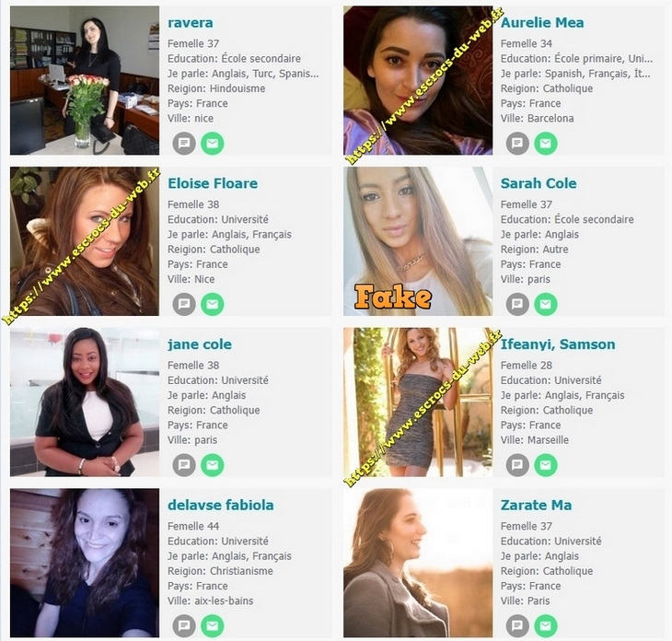Send email message to ravera
The height and width of the screenshot is (641, 672).
click(213, 143)
